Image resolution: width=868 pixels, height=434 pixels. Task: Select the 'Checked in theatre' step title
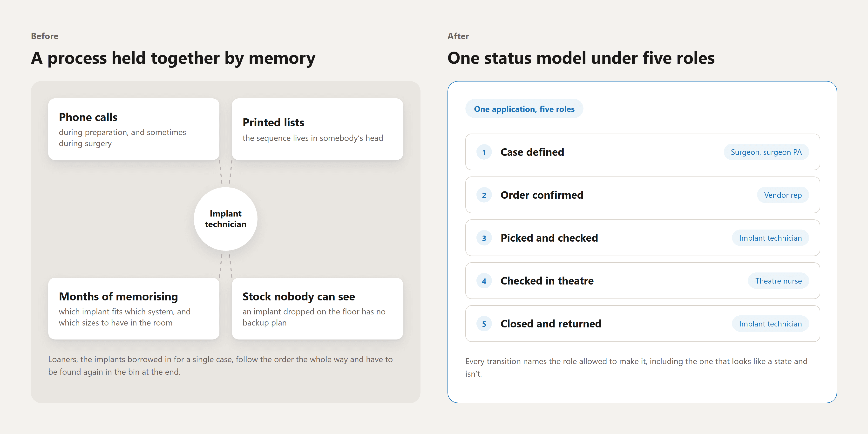547,281
